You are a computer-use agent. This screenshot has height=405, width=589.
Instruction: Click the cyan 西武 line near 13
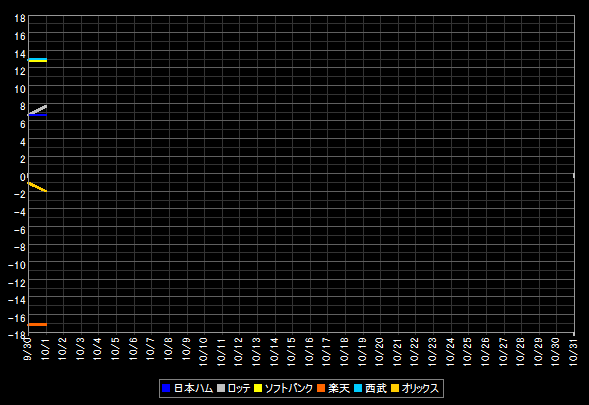pyautogui.click(x=37, y=59)
